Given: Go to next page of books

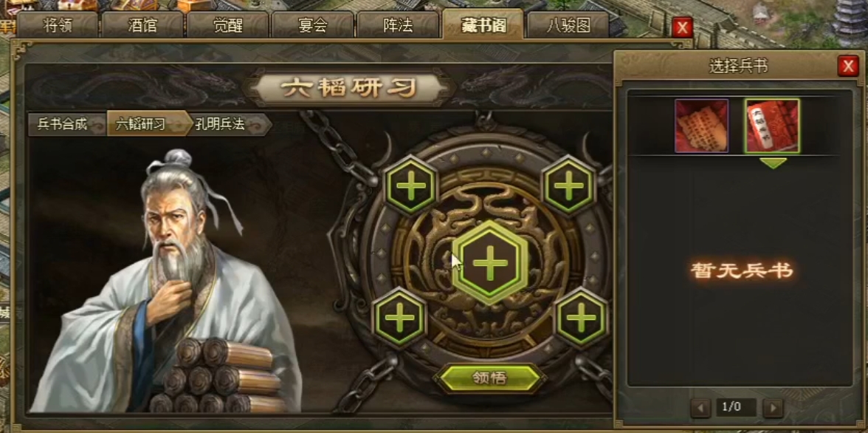Looking at the screenshot, I should [773, 408].
